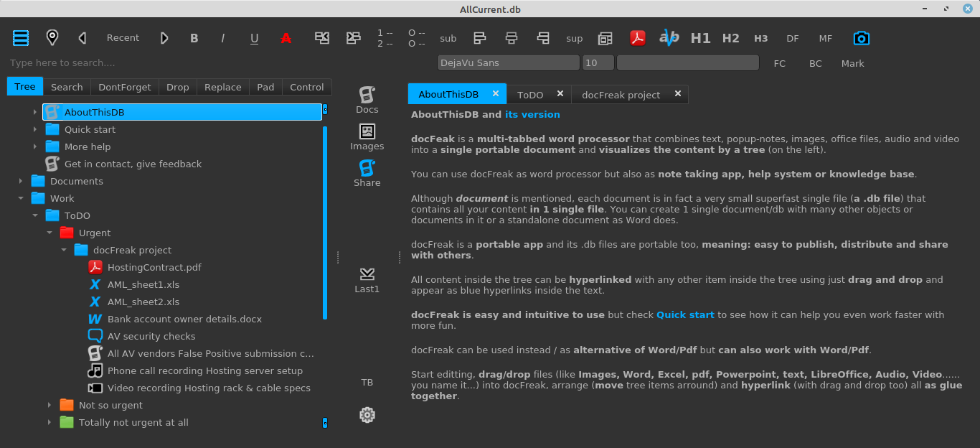Insert a numbered list
This screenshot has height=448, width=980.
[x=385, y=38]
